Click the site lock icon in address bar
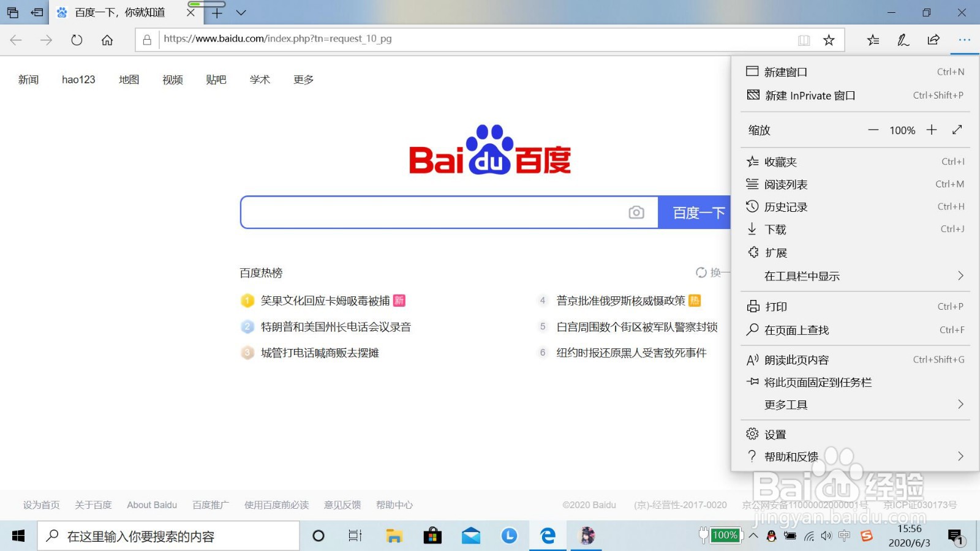The height and width of the screenshot is (551, 980). coord(147,40)
